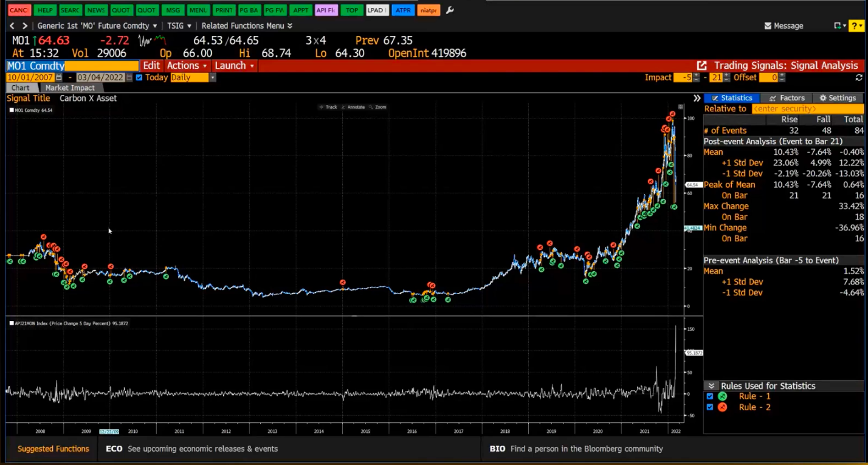Open ECO economic releases suggested function
This screenshot has width=868, height=465.
(191, 449)
